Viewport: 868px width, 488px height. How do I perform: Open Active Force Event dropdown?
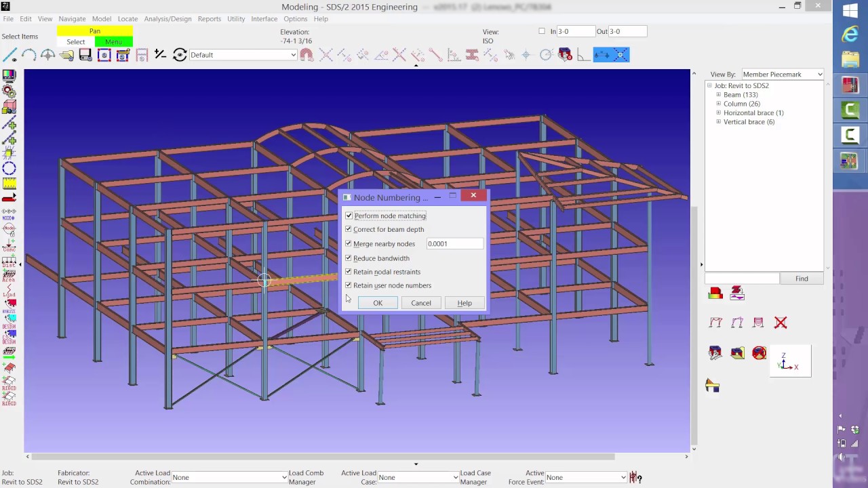point(586,477)
